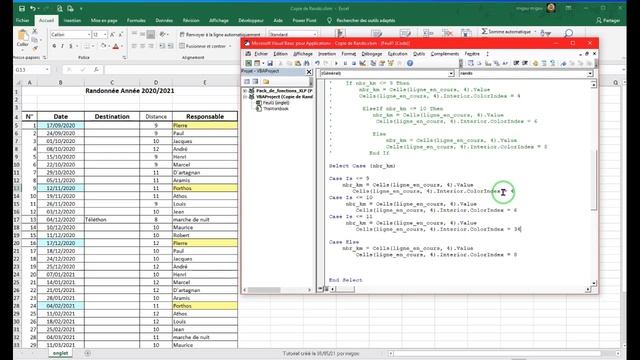Click the insert function fx icon
Viewport: 640px width, 360px height.
[96, 70]
